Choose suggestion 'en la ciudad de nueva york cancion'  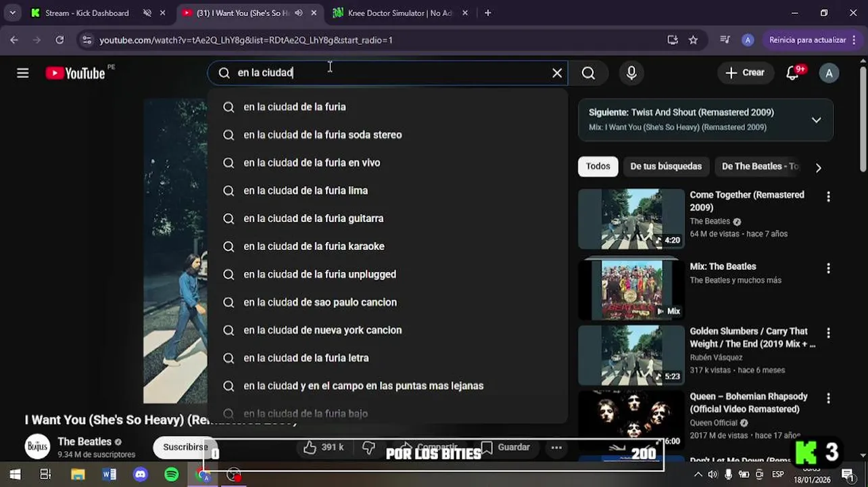tap(387, 330)
